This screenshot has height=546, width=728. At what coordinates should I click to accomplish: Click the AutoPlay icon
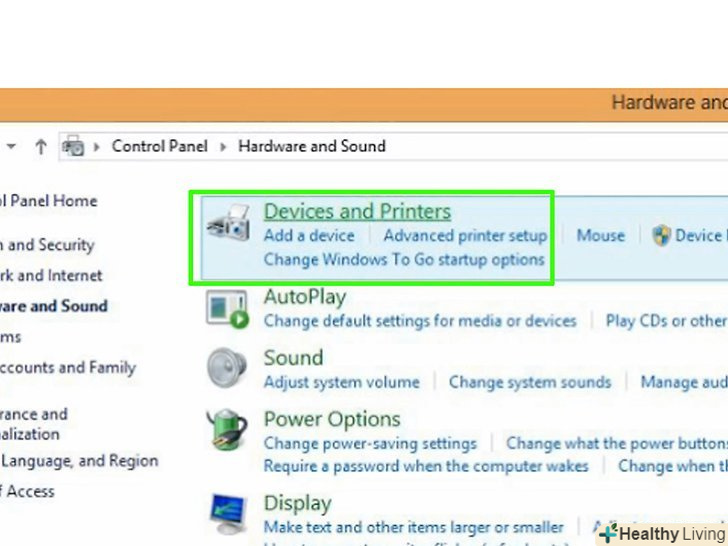point(227,309)
